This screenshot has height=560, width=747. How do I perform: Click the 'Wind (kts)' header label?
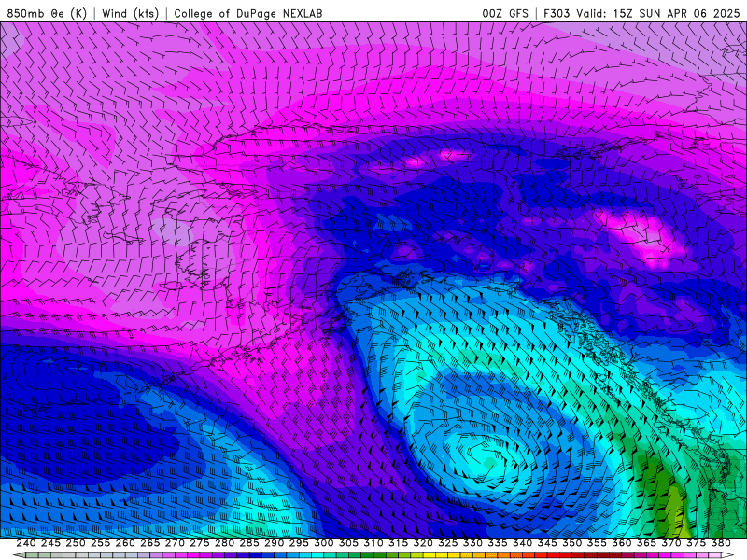(x=131, y=13)
